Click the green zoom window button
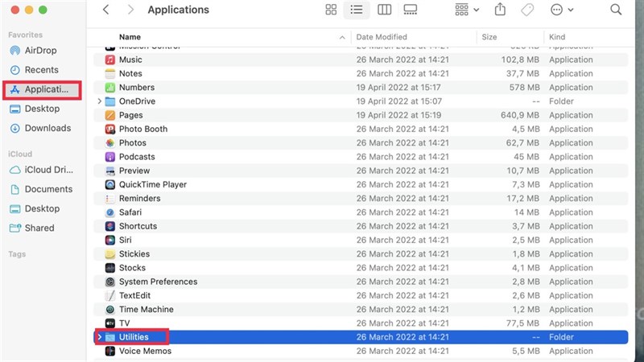 coord(43,10)
